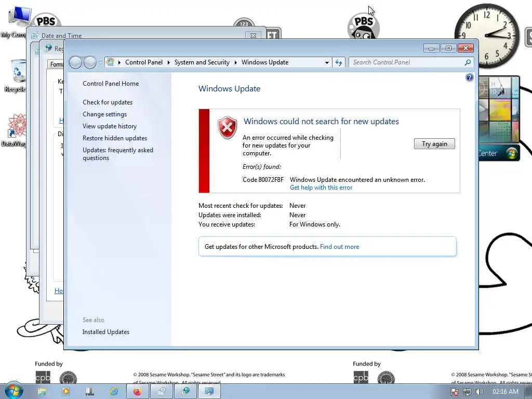Click the Forward navigation arrow button
Image resolution: width=532 pixels, height=399 pixels.
click(x=90, y=62)
